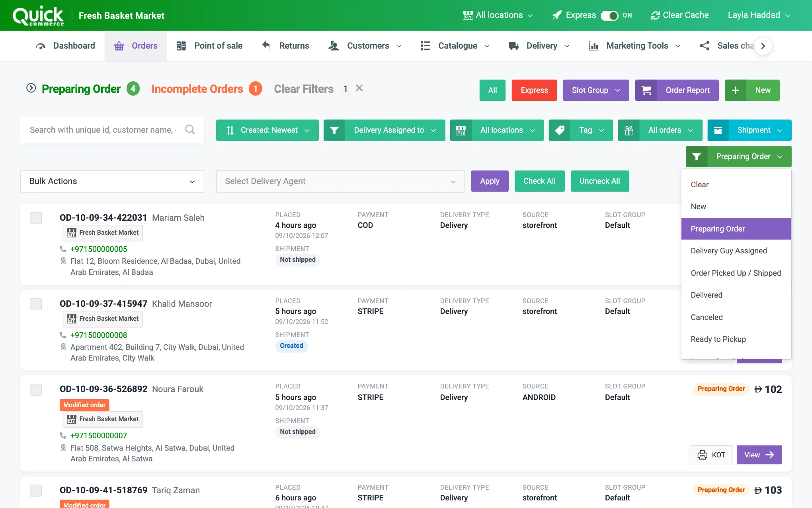812x508 pixels.
Task: Click the Incomplete Orders heading
Action: pos(197,88)
